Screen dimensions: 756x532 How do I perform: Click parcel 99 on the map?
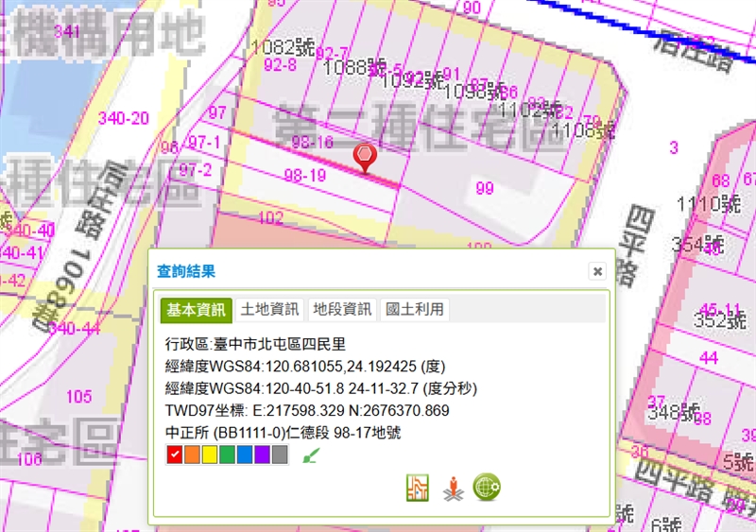485,189
